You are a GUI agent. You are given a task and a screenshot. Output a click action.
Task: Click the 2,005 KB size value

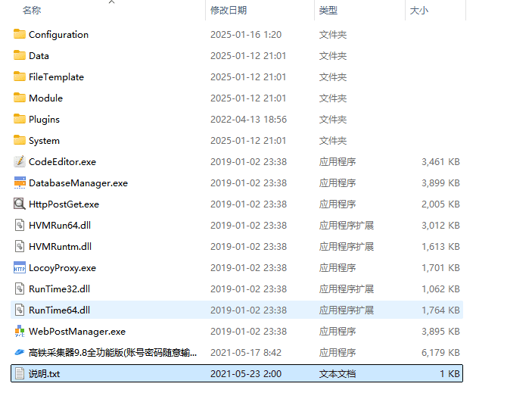click(440, 204)
